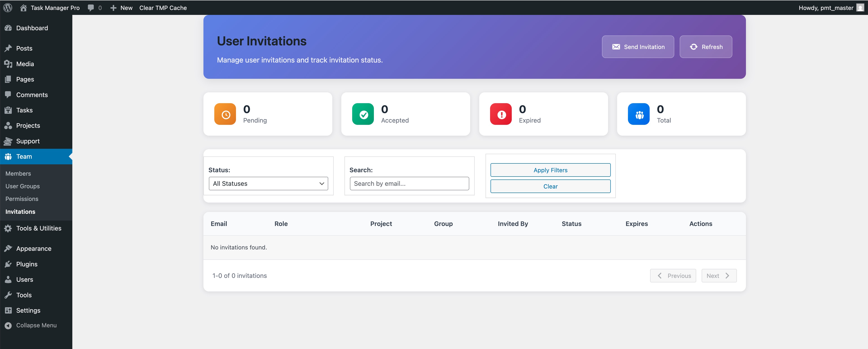Screen dimensions: 868x349
Task: Open the User Groups submenu item
Action: (x=23, y=186)
